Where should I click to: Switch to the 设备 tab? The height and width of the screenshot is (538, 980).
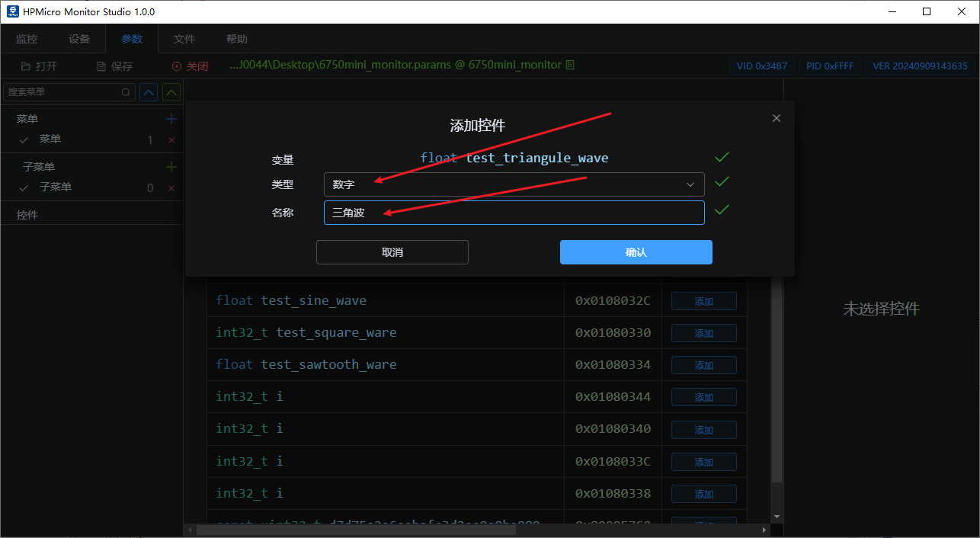pyautogui.click(x=79, y=39)
